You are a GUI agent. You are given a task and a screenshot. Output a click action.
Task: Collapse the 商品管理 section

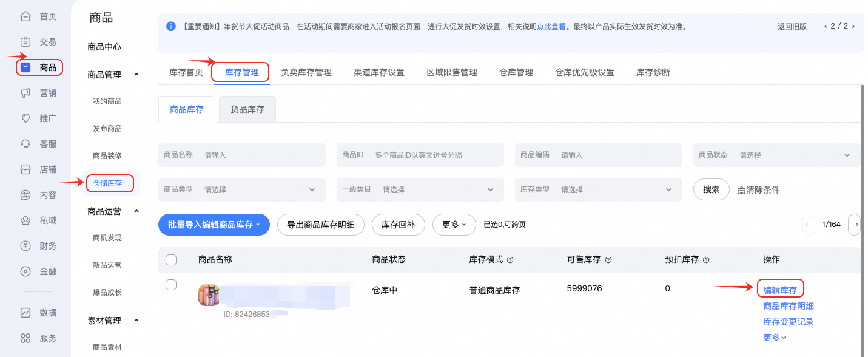point(136,75)
